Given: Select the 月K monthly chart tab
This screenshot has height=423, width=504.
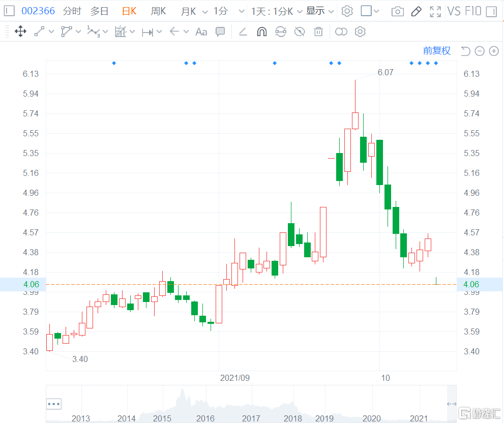Looking at the screenshot, I should [x=188, y=11].
